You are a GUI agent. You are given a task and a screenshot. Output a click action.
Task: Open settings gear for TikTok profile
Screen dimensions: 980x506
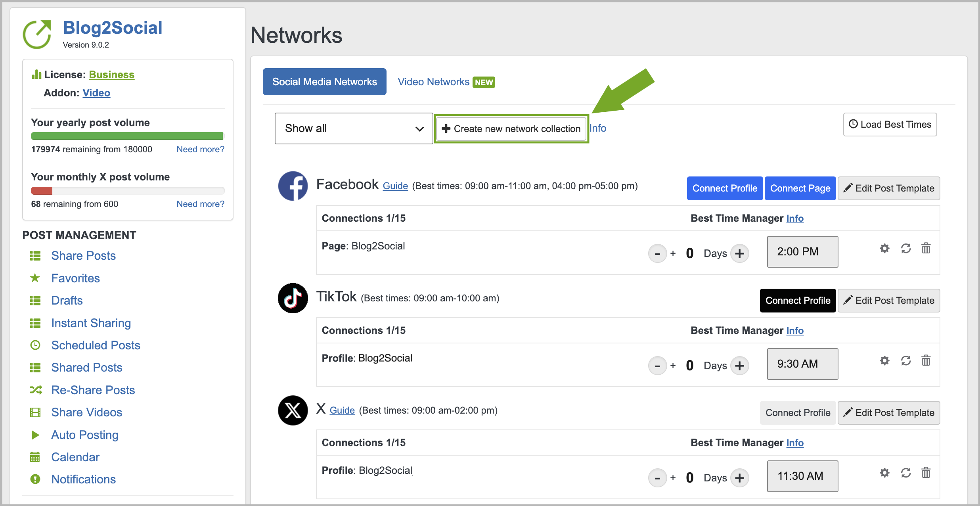point(884,361)
